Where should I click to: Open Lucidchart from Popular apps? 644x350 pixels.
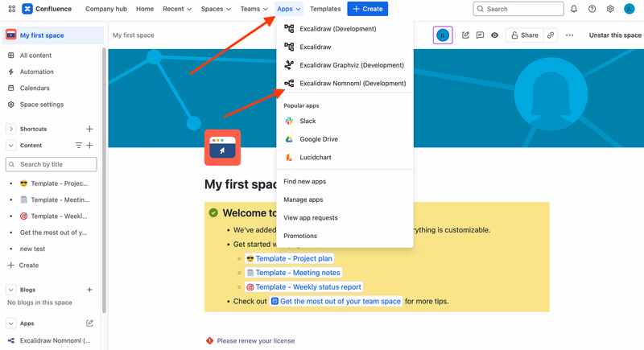345,157
